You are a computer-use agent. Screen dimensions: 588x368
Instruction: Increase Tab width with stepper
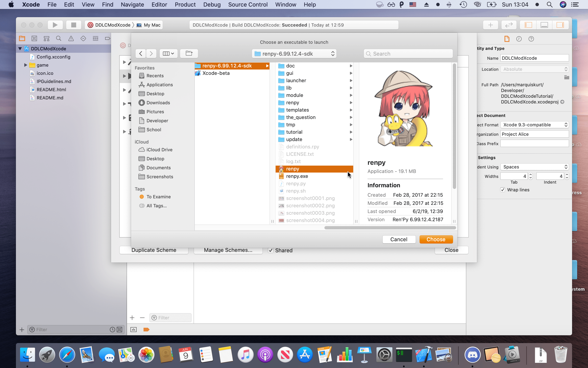tap(531, 174)
